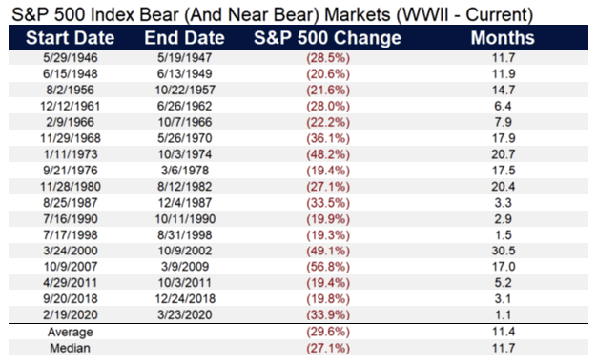Image resolution: width=597 pixels, height=364 pixels.
Task: Click the table title text
Action: coord(272,15)
